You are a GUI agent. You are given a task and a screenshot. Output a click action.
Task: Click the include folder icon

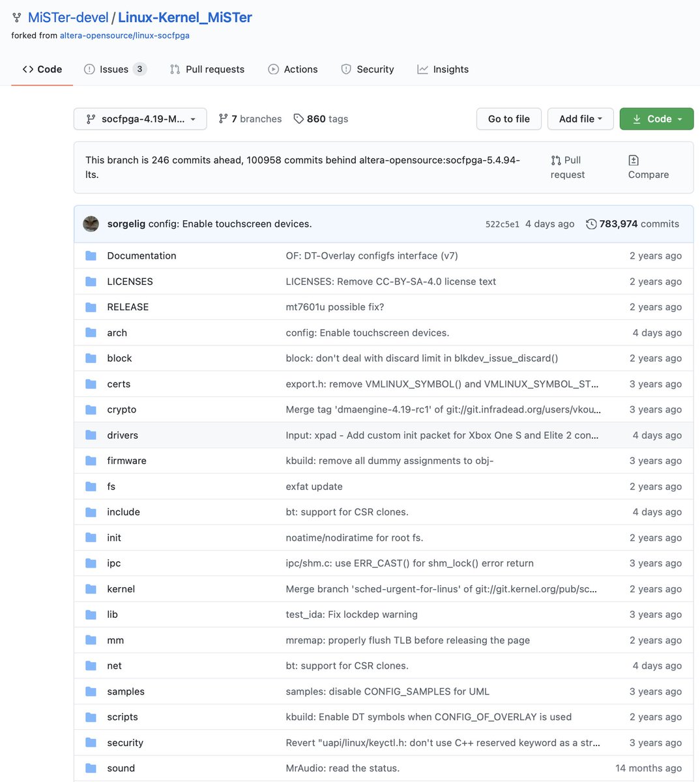click(x=91, y=512)
